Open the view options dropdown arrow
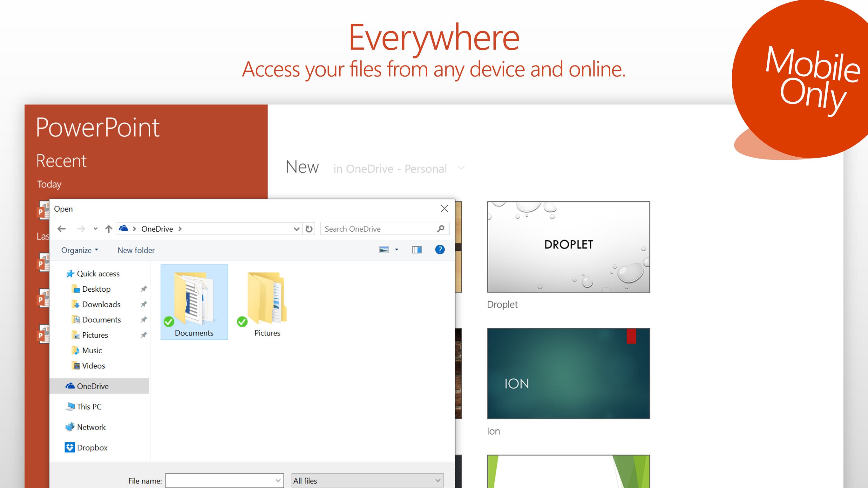The height and width of the screenshot is (488, 868). point(397,250)
